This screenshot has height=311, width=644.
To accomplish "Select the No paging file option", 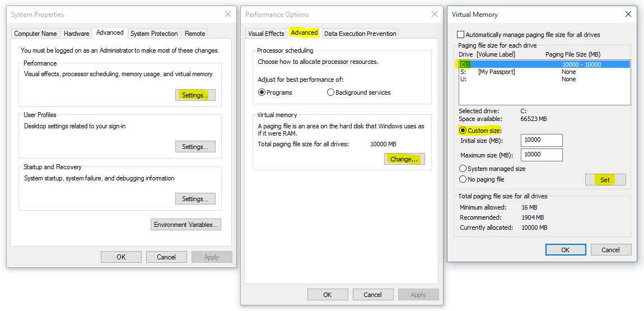I will [463, 179].
